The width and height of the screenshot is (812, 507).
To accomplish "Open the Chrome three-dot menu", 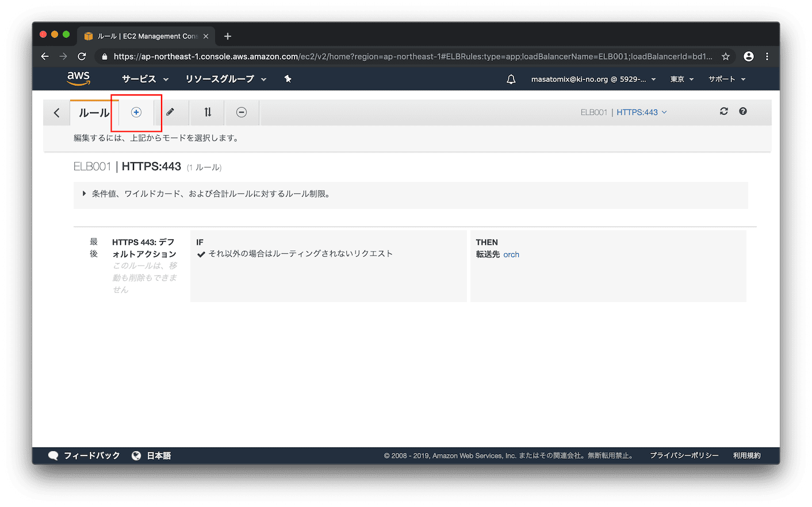I will tap(767, 56).
